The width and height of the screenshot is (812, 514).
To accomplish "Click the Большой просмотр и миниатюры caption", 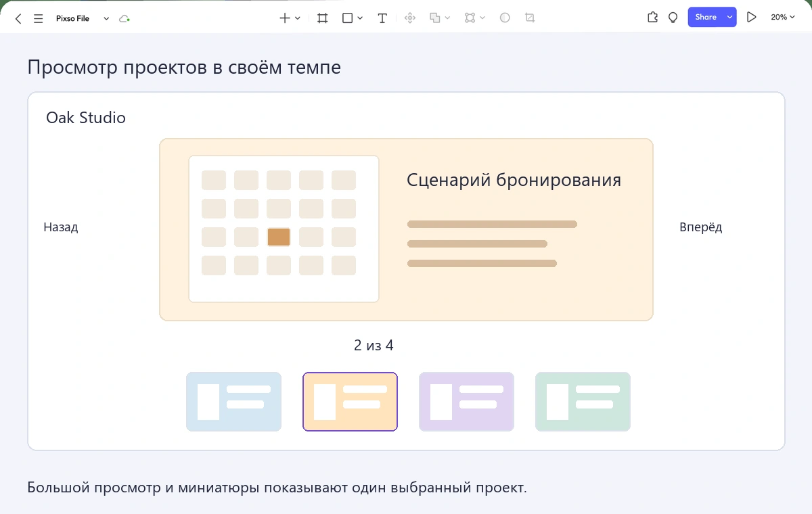I will [277, 488].
